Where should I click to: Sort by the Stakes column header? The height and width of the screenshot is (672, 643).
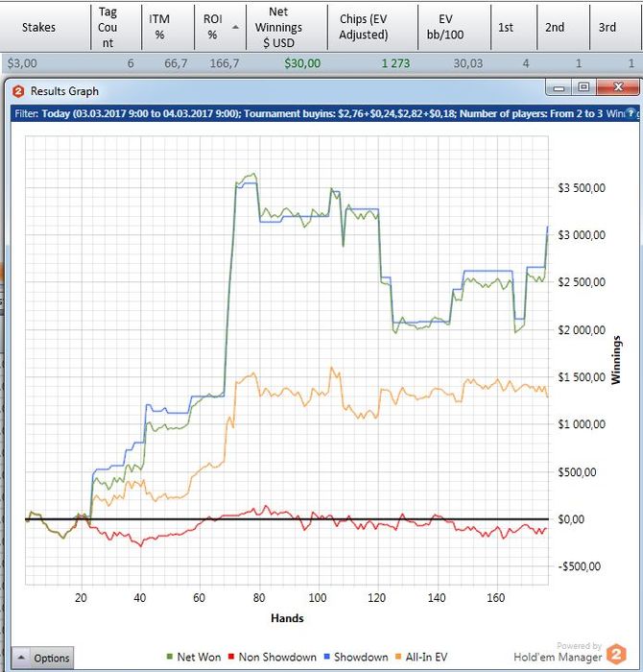click(45, 28)
